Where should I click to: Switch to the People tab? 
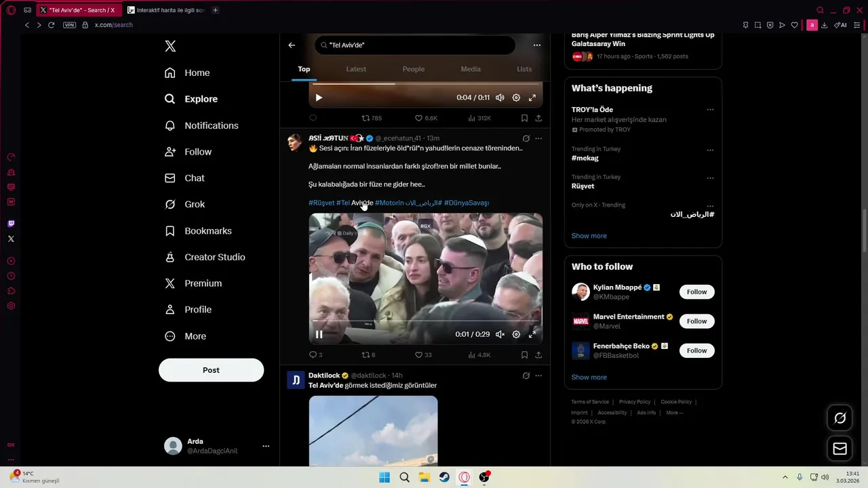414,69
